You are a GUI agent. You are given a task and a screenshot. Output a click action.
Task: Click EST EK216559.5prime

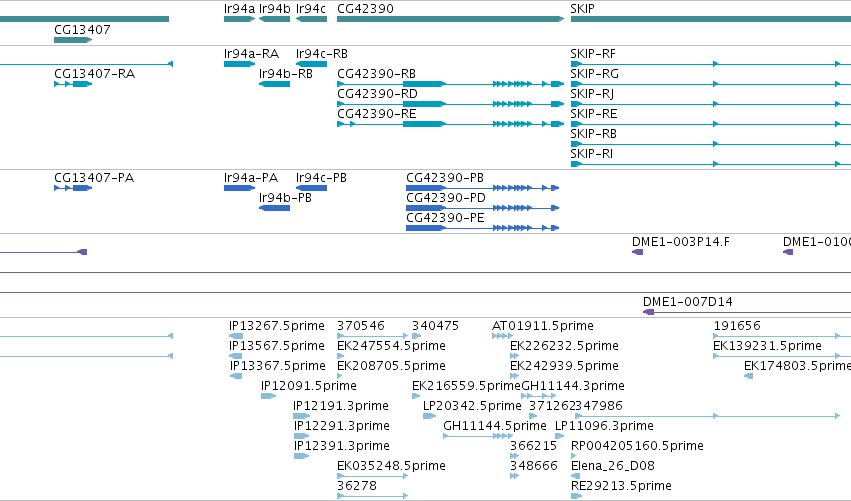click(x=417, y=396)
